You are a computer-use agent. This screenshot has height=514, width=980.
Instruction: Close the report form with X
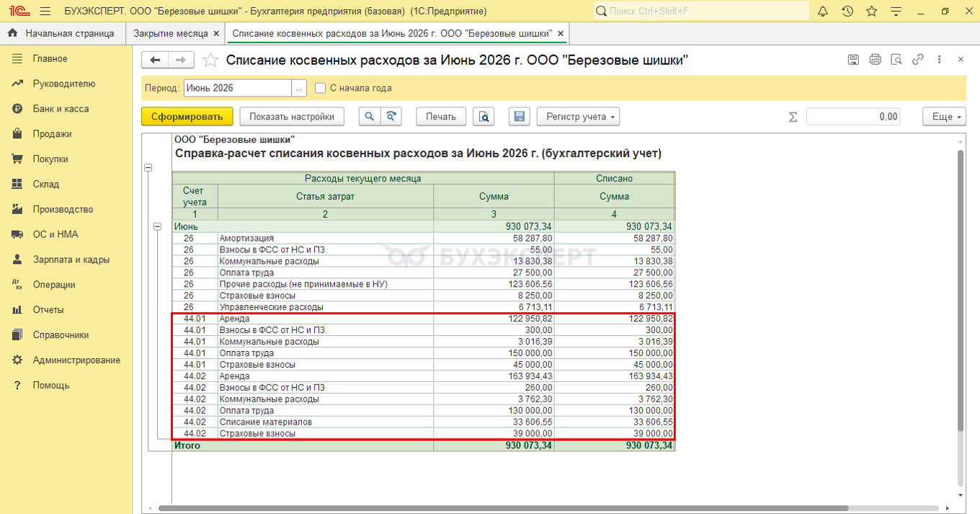[x=961, y=60]
